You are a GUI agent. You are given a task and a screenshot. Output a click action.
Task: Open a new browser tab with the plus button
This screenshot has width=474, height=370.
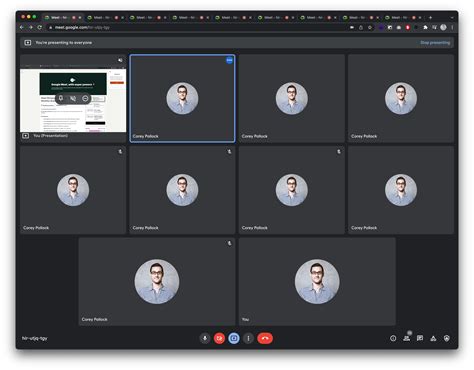(x=430, y=17)
